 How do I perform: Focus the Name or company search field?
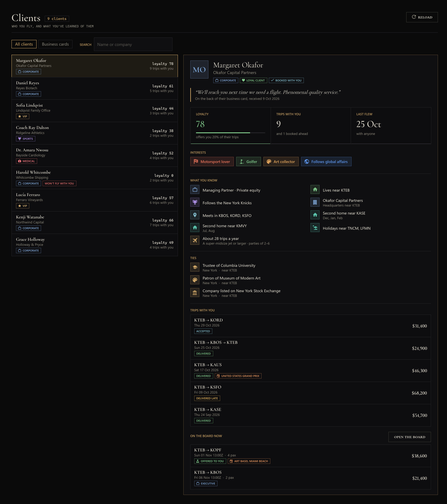point(133,44)
